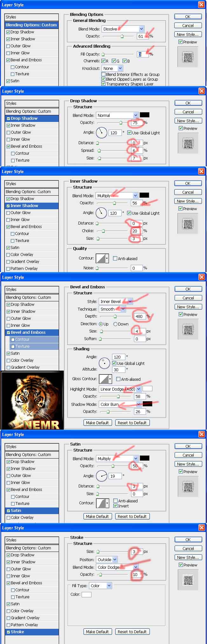
Task: Open Blend Mode dropdown showing Dissolve
Action: 123,29
